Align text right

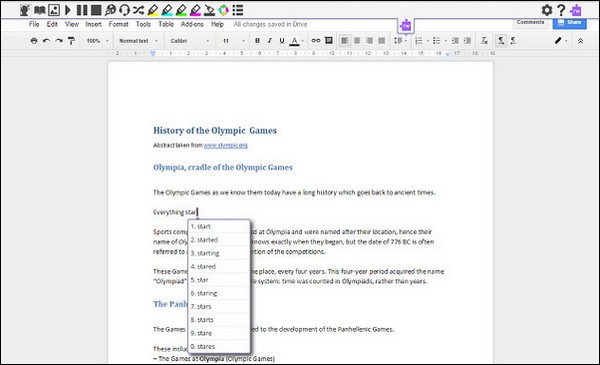tap(369, 41)
